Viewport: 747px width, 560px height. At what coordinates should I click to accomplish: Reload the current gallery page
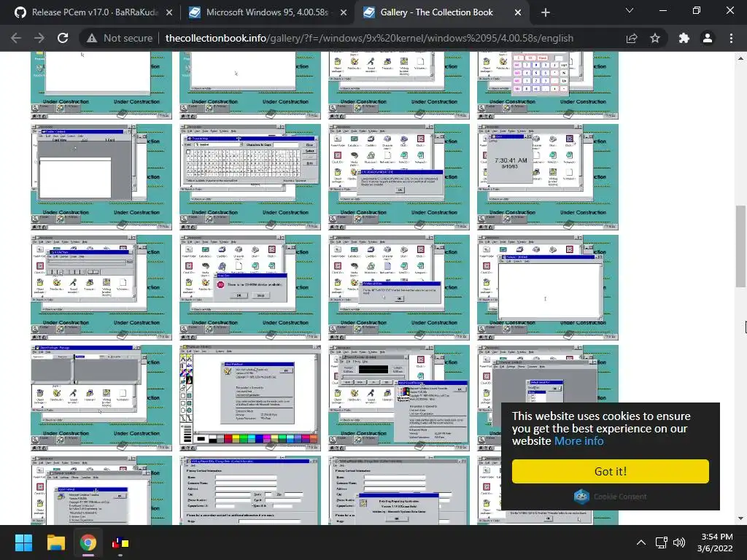[x=63, y=38]
